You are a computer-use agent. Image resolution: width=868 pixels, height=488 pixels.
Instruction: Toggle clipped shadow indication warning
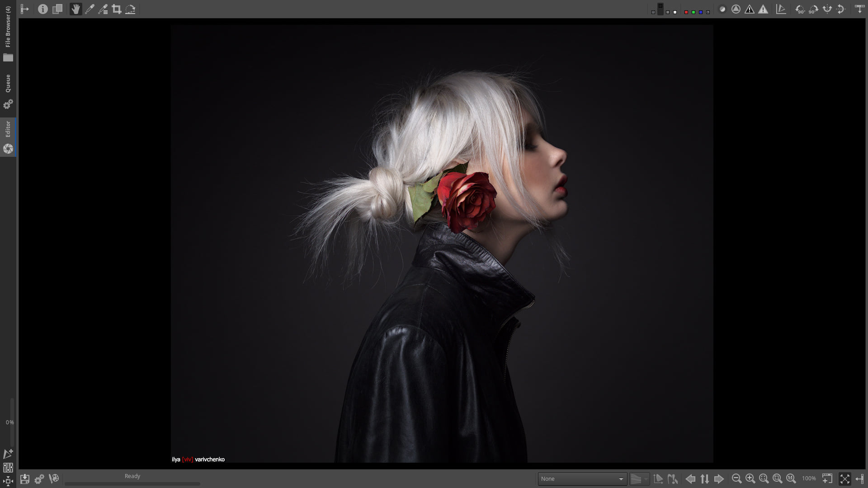coord(750,9)
